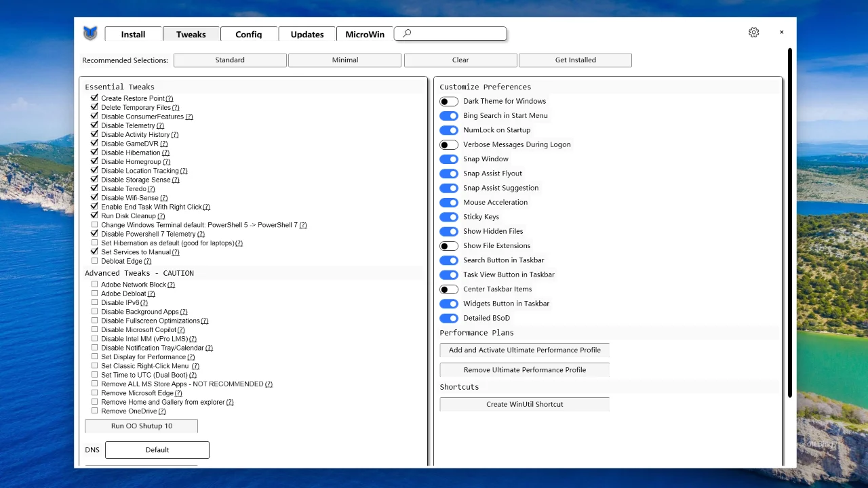868x488 pixels.
Task: Enable Show File Extensions
Action: [x=449, y=246]
